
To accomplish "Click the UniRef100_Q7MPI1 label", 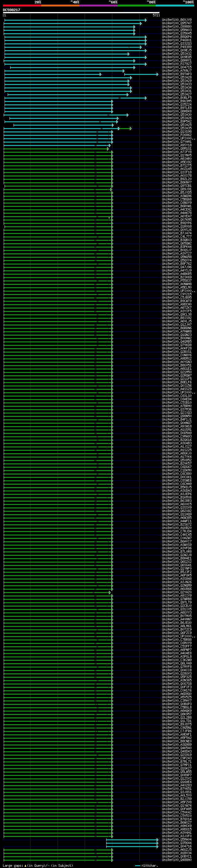I will (x=177, y=765).
